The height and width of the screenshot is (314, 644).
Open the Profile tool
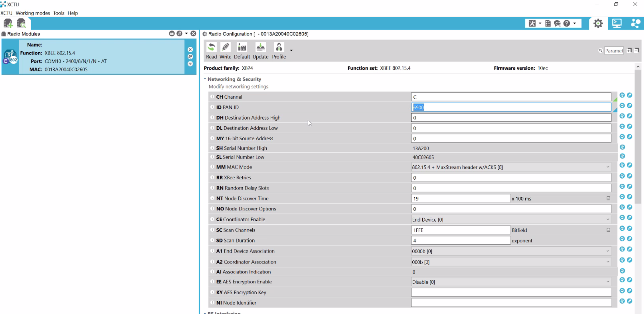coord(279,50)
